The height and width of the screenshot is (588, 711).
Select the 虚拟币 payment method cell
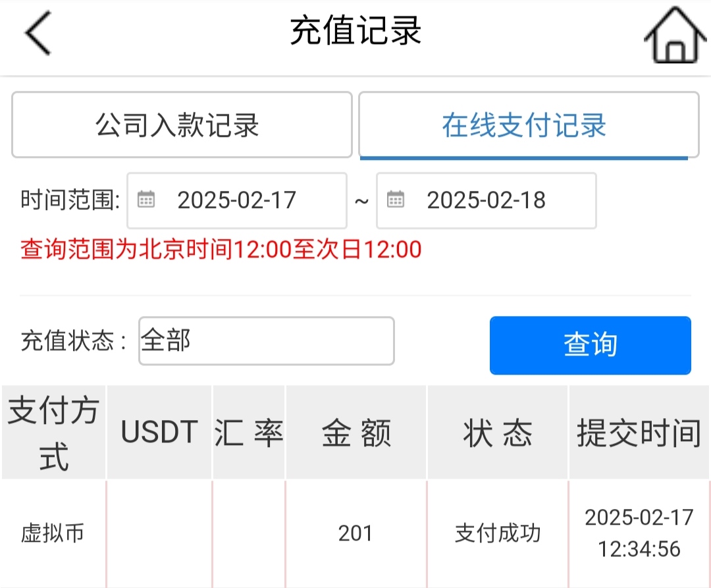53,533
